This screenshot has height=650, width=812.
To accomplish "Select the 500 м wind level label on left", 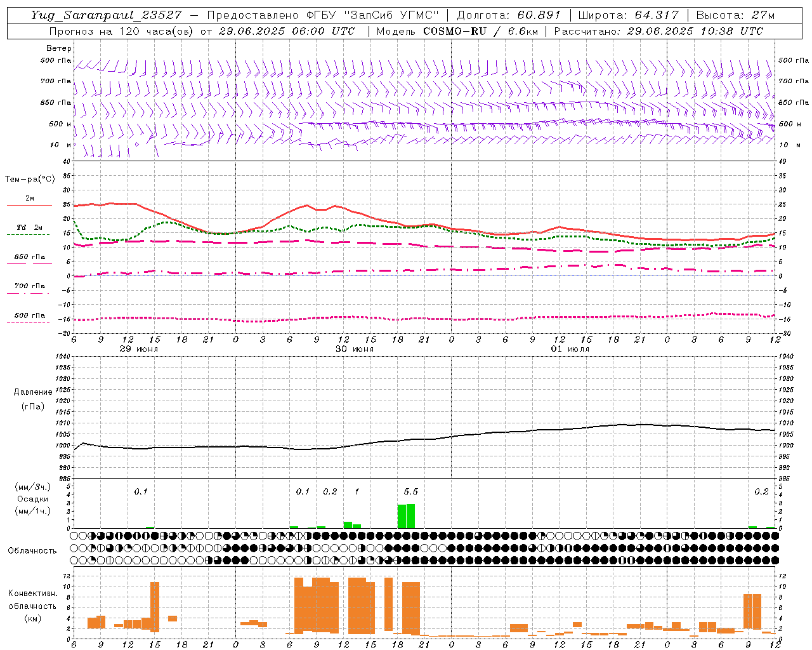I will point(60,124).
